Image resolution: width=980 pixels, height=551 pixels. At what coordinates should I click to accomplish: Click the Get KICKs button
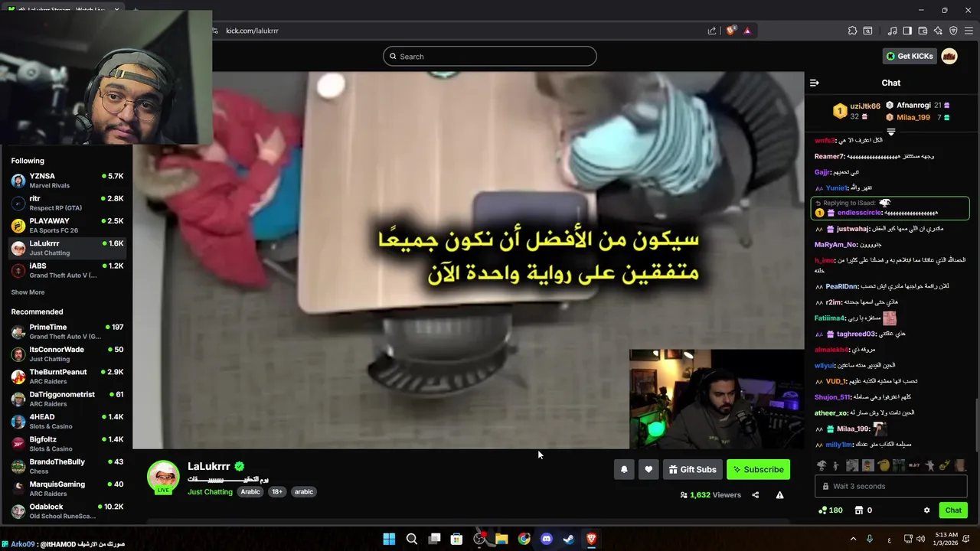coord(910,56)
